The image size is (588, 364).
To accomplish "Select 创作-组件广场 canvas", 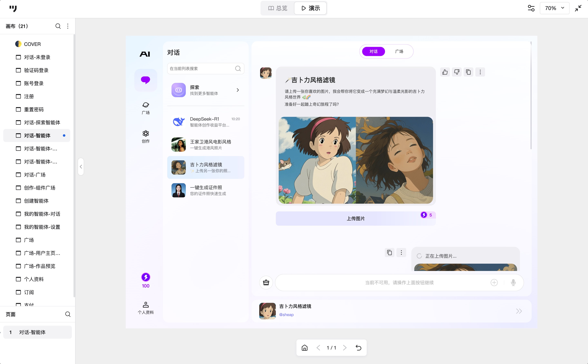I will pos(37,188).
